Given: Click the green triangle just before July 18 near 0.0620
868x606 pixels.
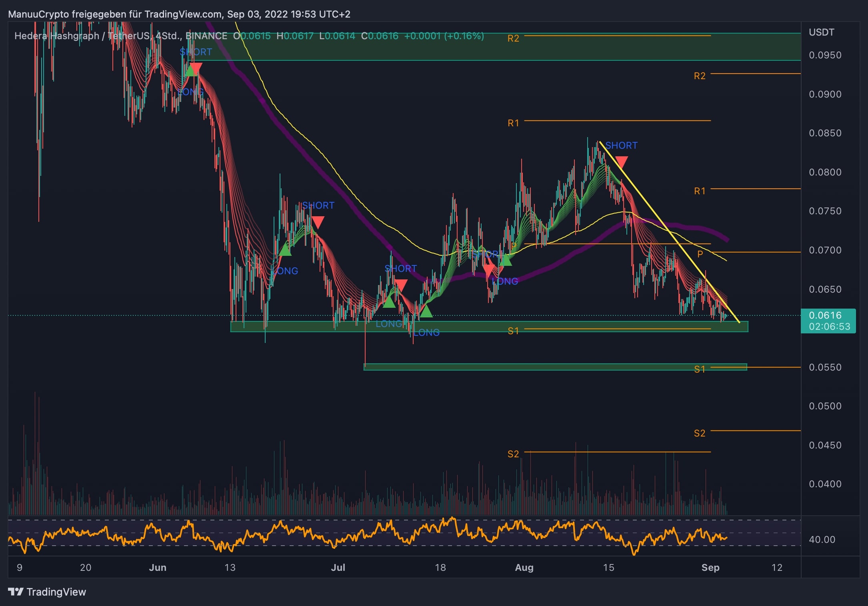Looking at the screenshot, I should [x=426, y=311].
